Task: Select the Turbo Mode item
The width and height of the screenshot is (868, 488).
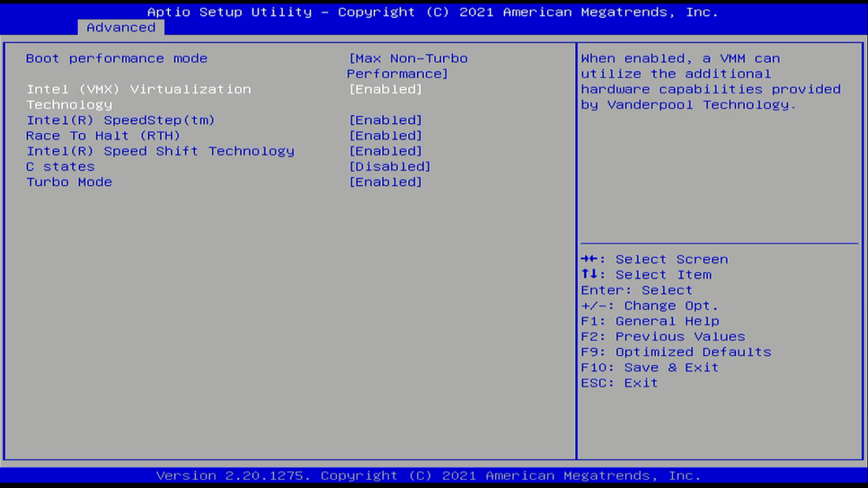Action: pos(69,183)
